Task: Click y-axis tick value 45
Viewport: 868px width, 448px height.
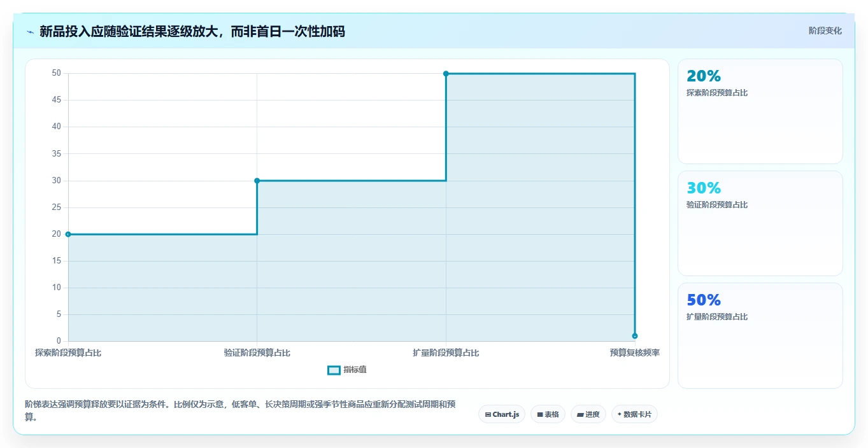Action: click(57, 100)
